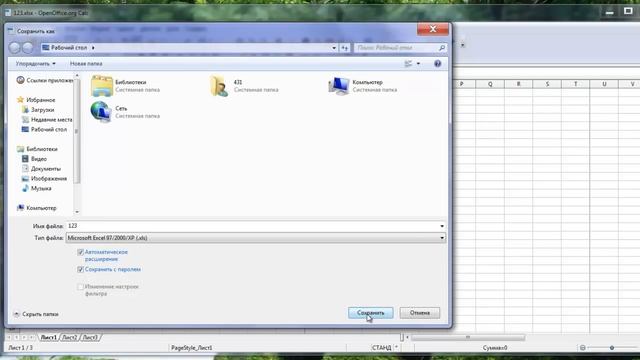Viewport: 640px width, 360px height.
Task: Click СТАНД selection mode in status bar
Action: [381, 348]
